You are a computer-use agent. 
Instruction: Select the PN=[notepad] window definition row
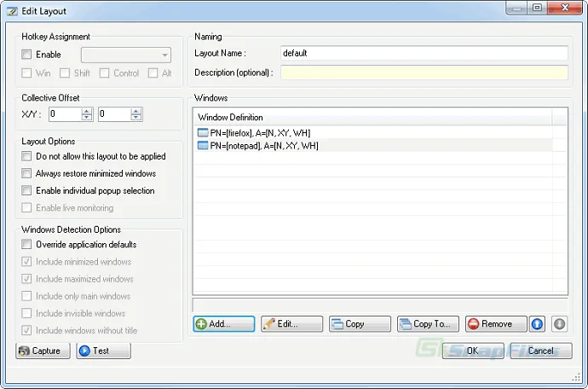[373, 146]
